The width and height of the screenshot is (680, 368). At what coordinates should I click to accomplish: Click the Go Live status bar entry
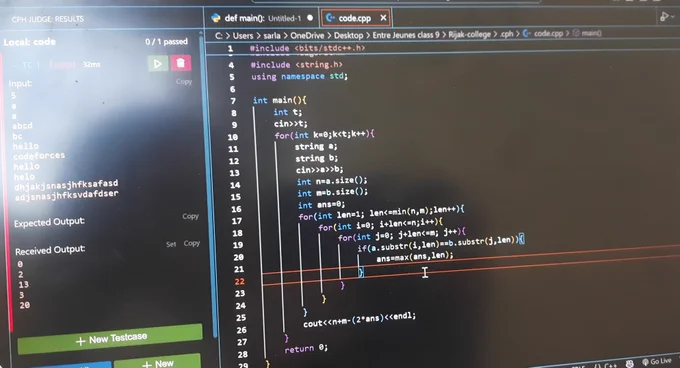[656, 362]
